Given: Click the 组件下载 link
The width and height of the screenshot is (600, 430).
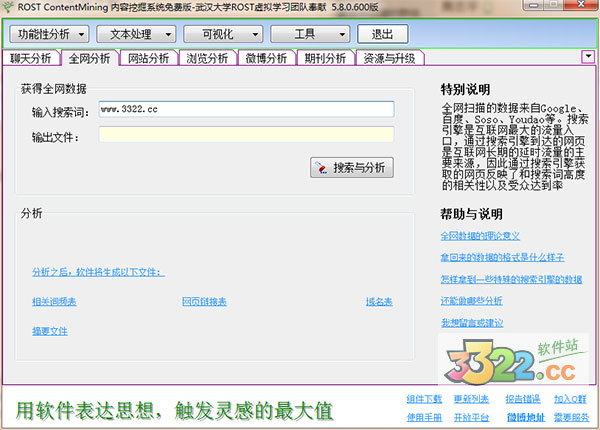Looking at the screenshot, I should 424,399.
